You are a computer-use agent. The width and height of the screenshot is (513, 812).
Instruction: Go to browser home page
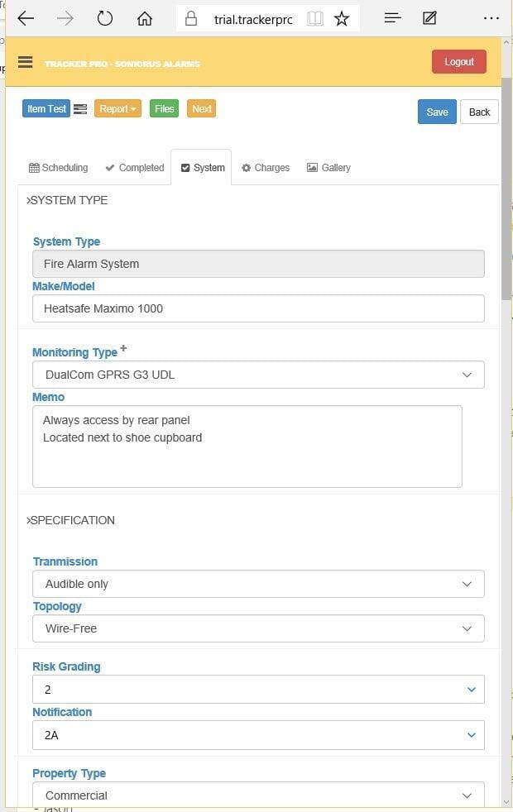coord(145,18)
